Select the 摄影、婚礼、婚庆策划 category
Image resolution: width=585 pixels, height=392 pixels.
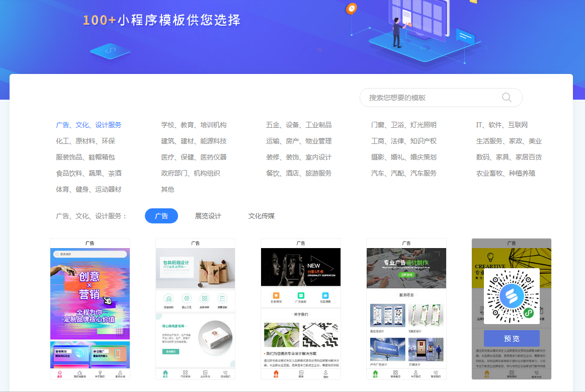click(404, 157)
